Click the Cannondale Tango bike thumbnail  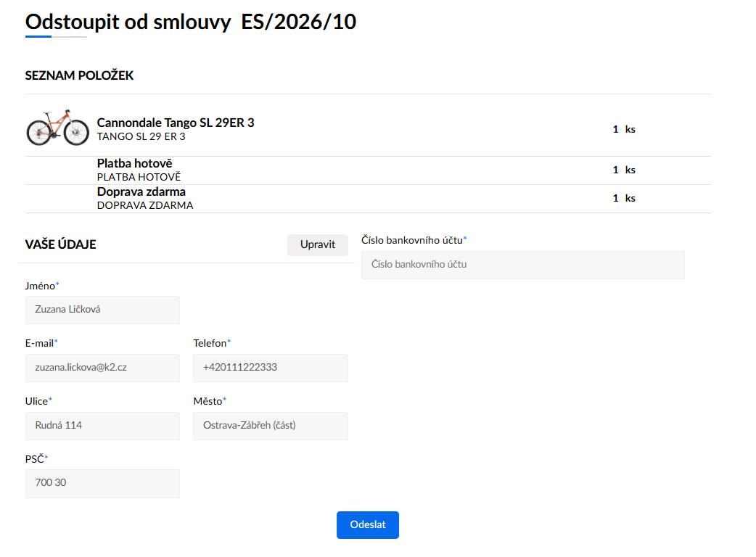click(x=57, y=128)
